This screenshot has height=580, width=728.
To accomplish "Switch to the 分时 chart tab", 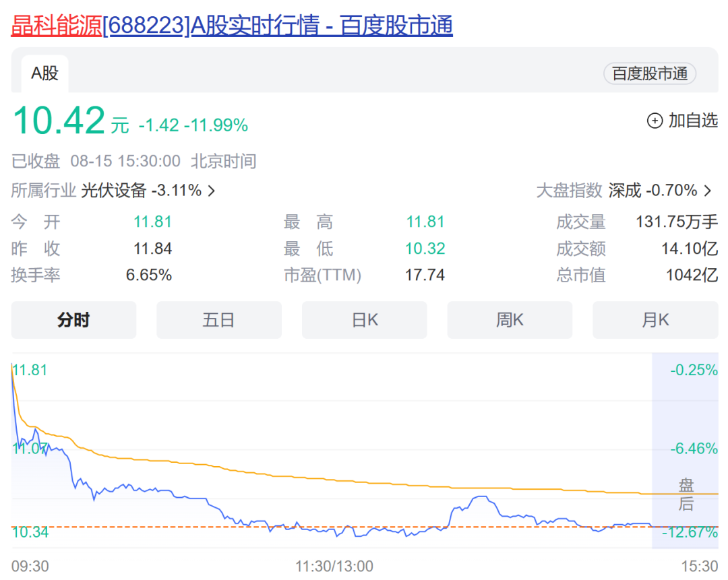I will pyautogui.click(x=74, y=320).
